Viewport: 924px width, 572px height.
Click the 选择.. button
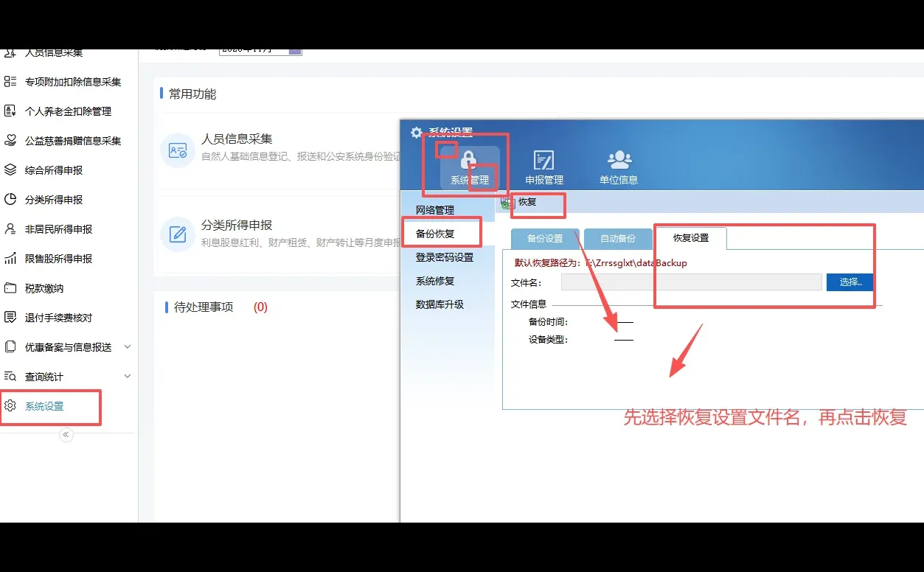(x=849, y=282)
